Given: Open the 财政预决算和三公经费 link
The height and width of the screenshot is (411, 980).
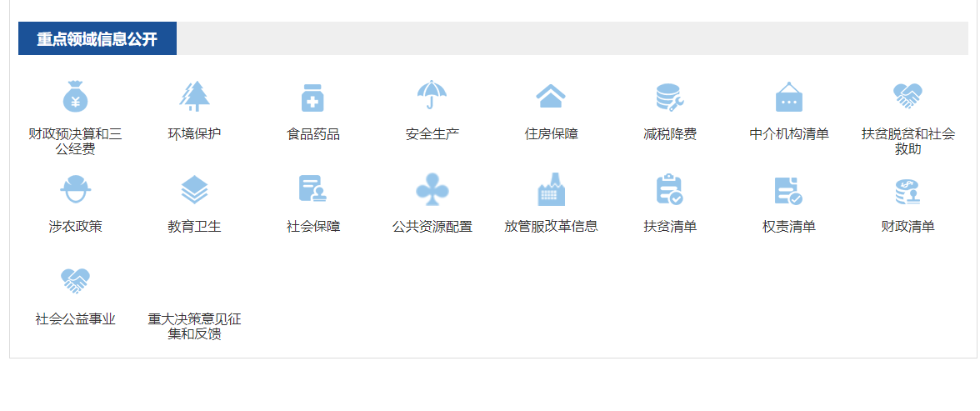Looking at the screenshot, I should 76,142.
